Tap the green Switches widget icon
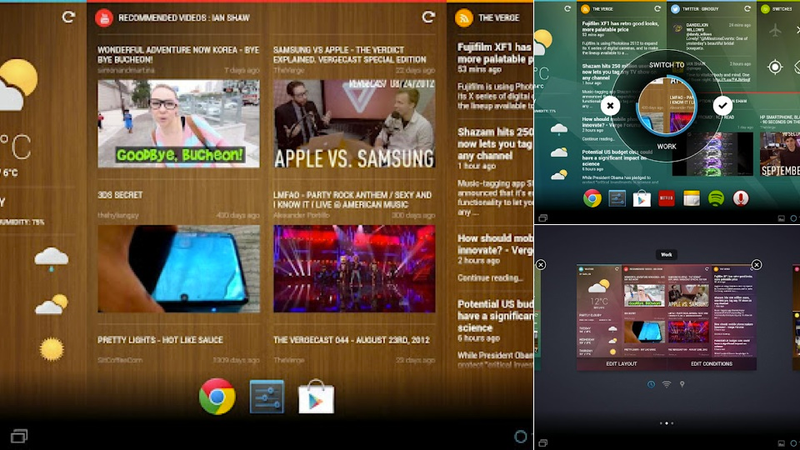800x450 pixels. (765, 9)
